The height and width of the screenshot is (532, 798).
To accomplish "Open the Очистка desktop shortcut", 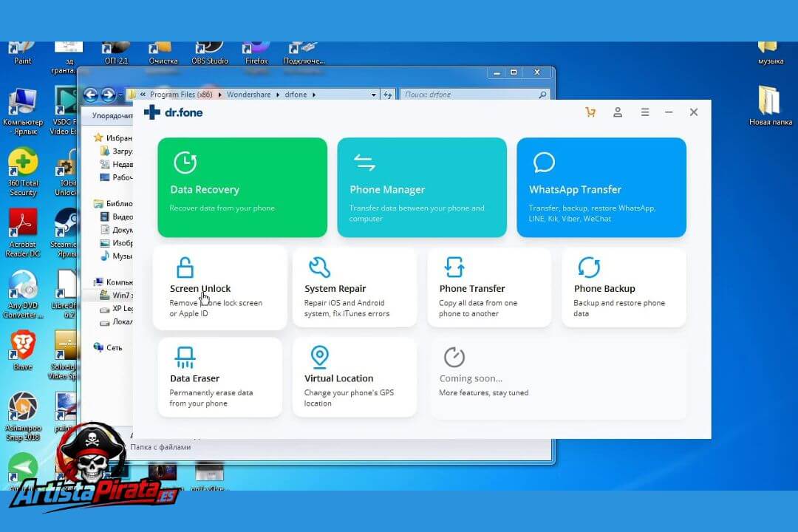I will coord(163,53).
